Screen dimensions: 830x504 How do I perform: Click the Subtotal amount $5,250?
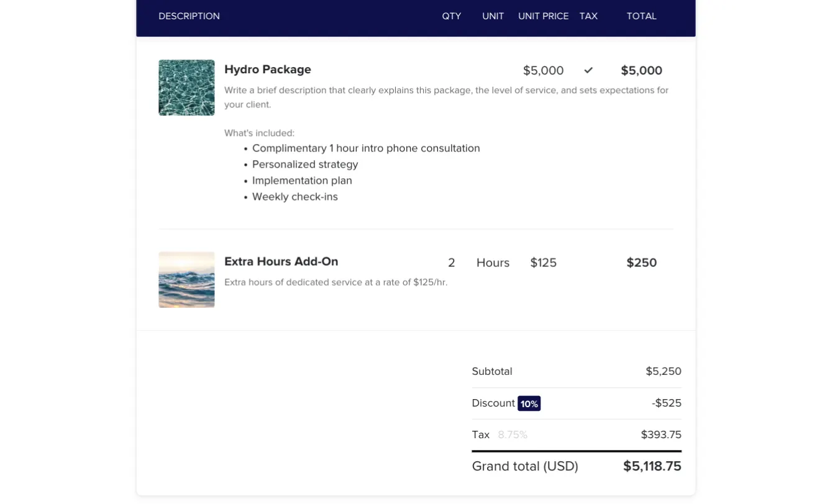point(663,372)
